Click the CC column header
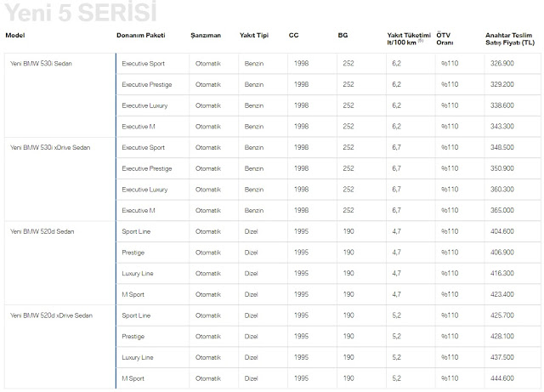This screenshot has height=392, width=544. pyautogui.click(x=293, y=37)
